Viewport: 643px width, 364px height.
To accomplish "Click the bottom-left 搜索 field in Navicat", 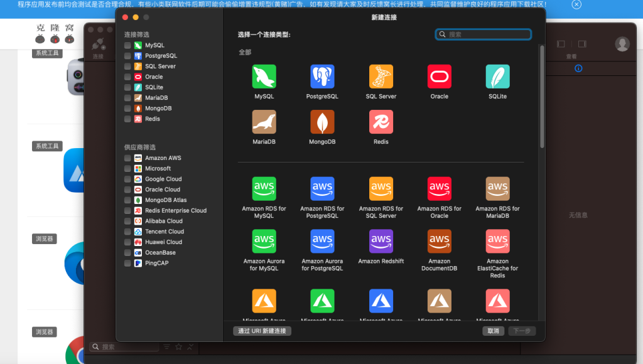I will coord(124,347).
